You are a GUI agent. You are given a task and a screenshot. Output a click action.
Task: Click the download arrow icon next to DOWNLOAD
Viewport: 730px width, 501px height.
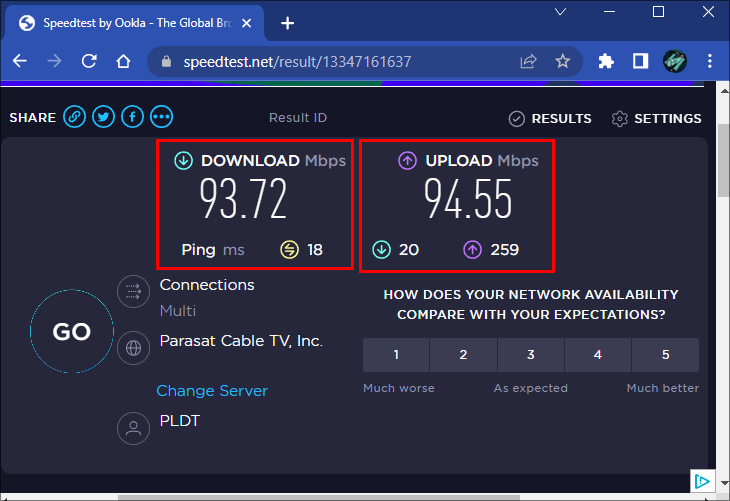tap(183, 161)
